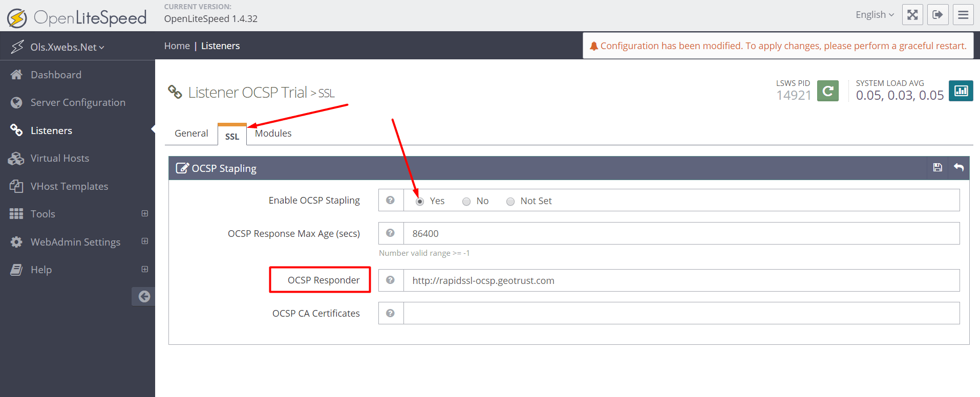This screenshot has width=980, height=397.
Task: Click the Virtual Hosts cubes icon
Action: [x=16, y=158]
